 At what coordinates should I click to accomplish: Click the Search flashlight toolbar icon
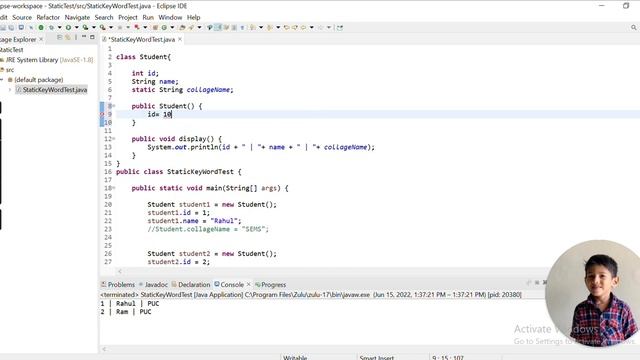tap(191, 27)
